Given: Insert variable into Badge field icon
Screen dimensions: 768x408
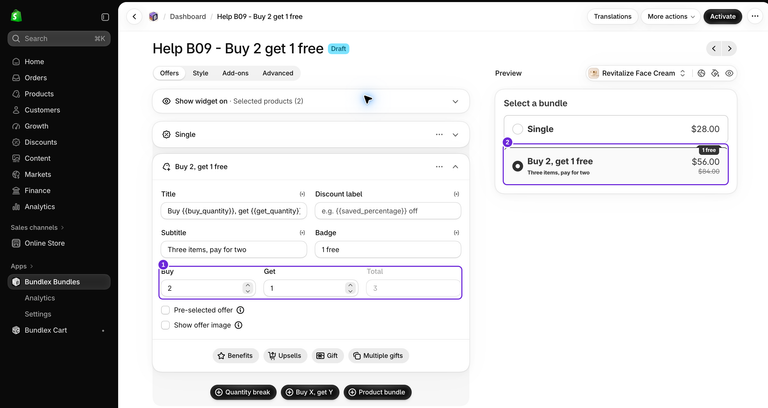Looking at the screenshot, I should pyautogui.click(x=456, y=233).
